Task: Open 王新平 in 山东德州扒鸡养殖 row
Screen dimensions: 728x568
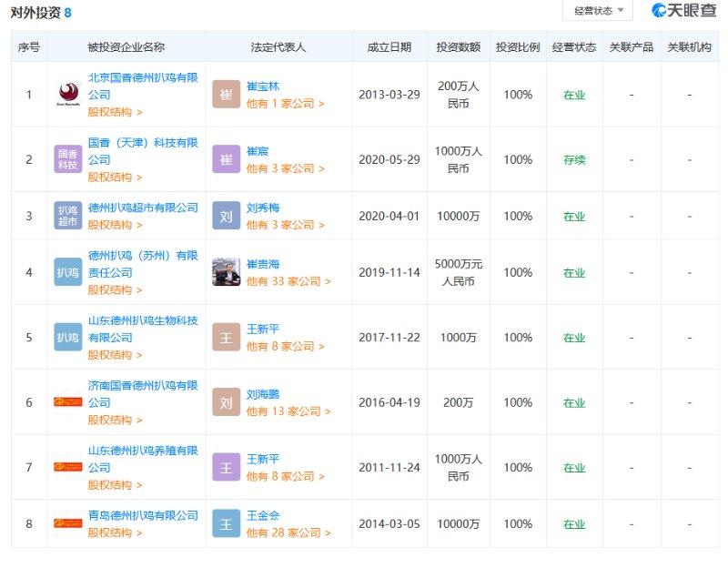Action: [x=263, y=459]
